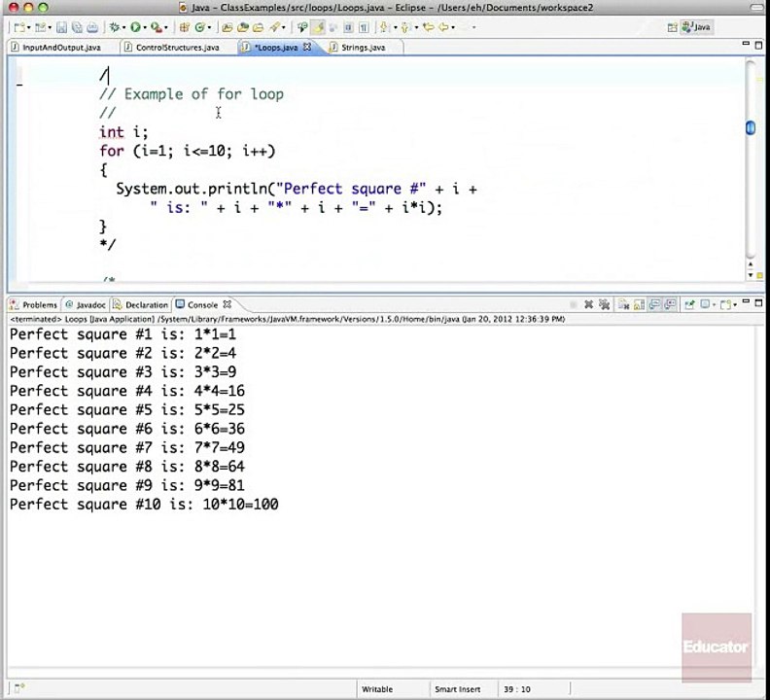This screenshot has height=700, width=770.
Task: Toggle Show Console on standard output
Action: click(x=654, y=305)
